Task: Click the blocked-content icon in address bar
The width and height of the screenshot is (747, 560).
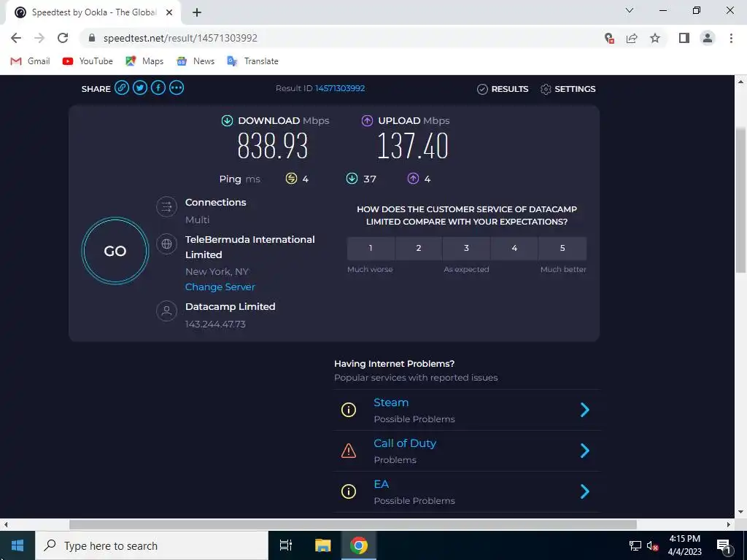Action: [609, 38]
